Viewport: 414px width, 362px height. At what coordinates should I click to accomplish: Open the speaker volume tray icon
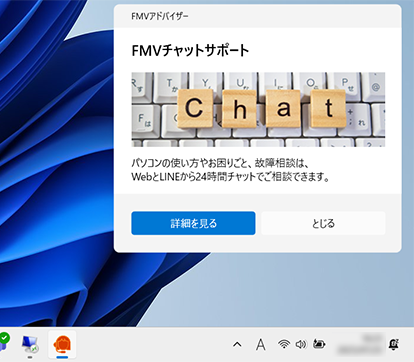[x=301, y=344]
